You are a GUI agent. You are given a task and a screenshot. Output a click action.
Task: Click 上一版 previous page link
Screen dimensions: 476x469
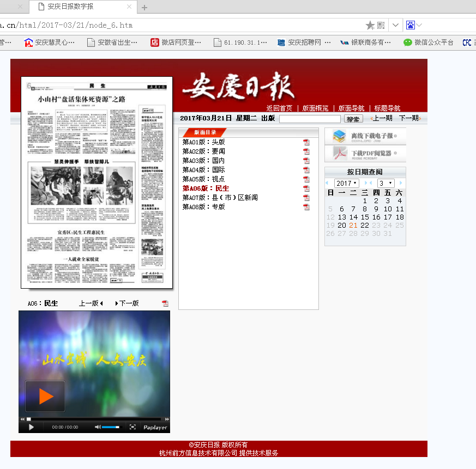pos(91,303)
